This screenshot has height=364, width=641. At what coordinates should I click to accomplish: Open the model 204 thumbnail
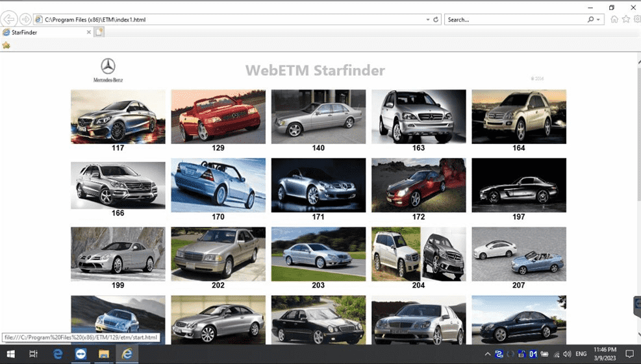[419, 254]
